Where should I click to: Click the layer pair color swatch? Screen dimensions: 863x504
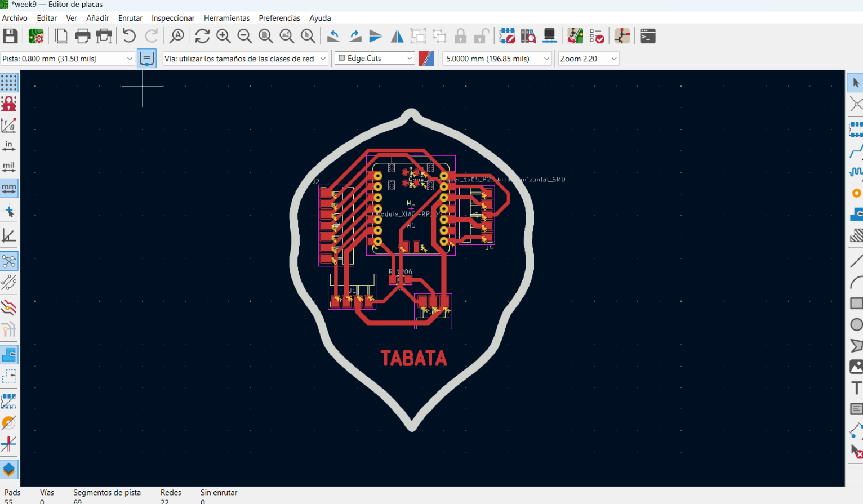[426, 59]
